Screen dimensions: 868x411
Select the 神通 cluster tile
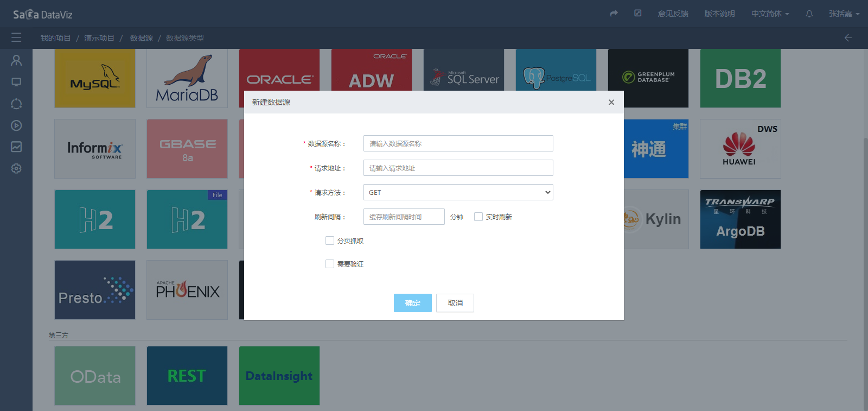(656, 149)
